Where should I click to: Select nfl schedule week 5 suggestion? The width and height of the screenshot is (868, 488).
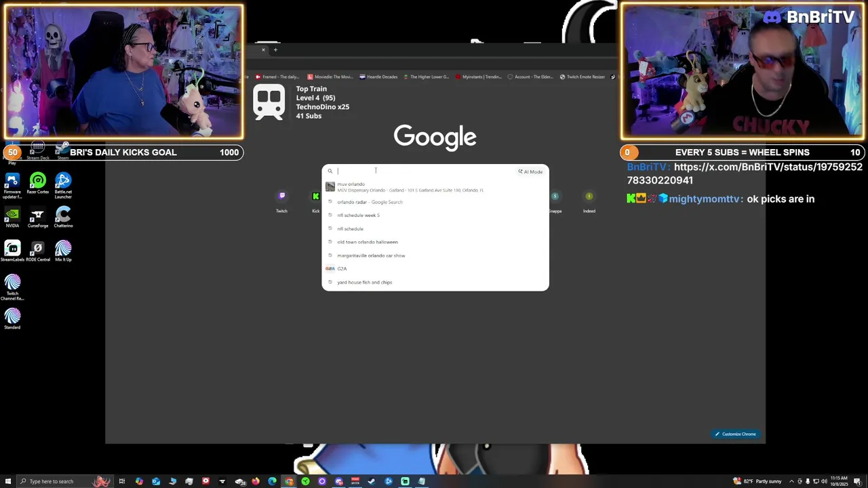[435, 216]
